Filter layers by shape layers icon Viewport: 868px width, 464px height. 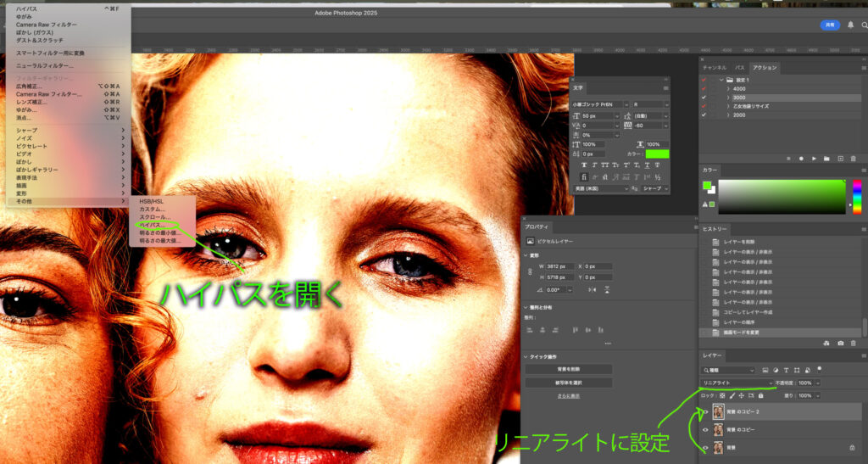point(797,370)
